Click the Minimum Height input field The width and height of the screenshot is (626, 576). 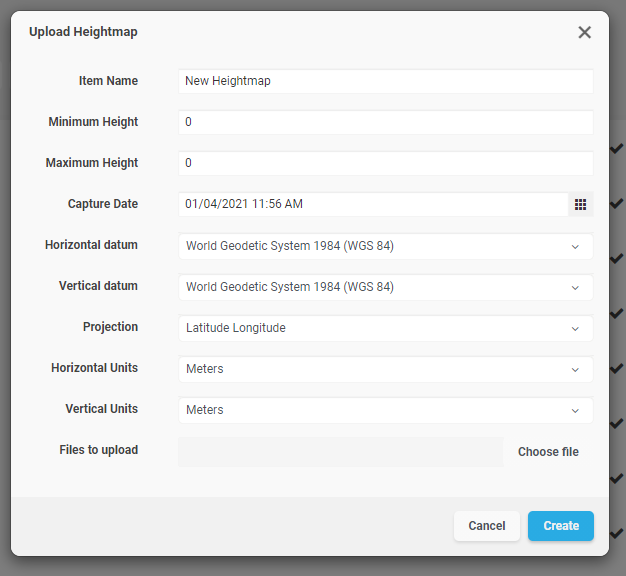pos(385,122)
